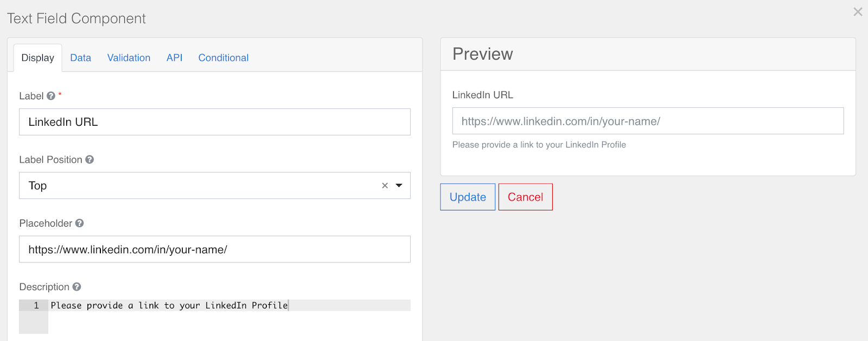Click the help icon next to Label

click(51, 96)
